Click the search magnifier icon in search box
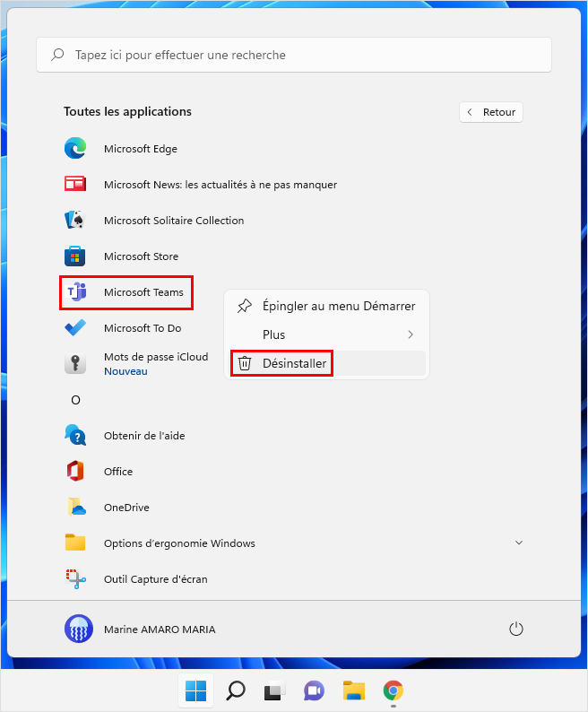The width and height of the screenshot is (588, 712). [57, 55]
